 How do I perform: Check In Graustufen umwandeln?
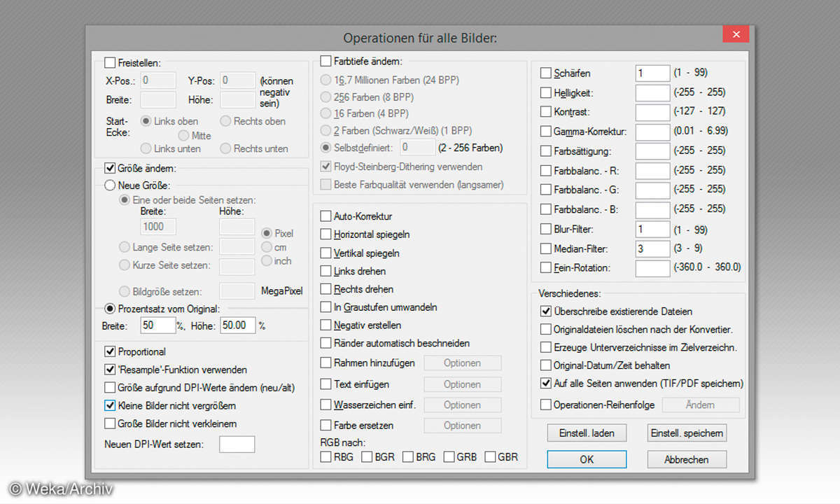(x=325, y=307)
